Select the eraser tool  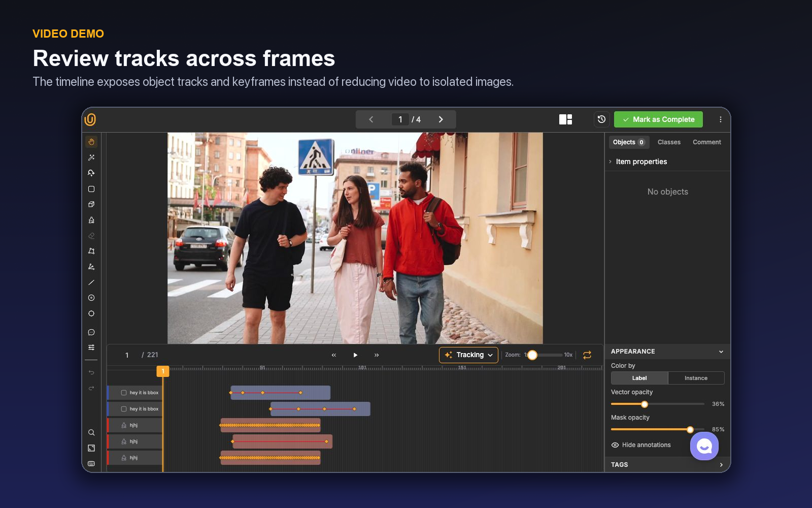point(91,236)
